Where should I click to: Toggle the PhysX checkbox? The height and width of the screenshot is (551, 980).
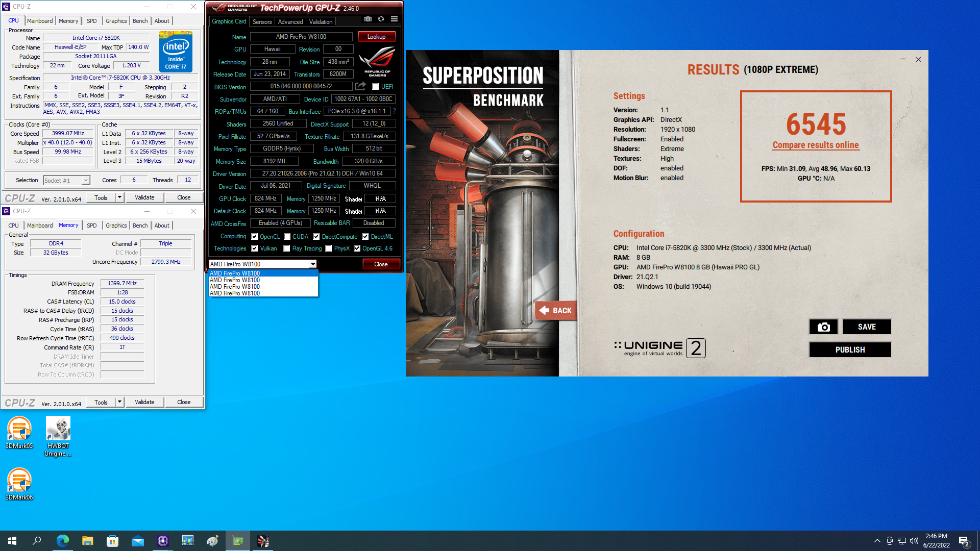point(328,248)
